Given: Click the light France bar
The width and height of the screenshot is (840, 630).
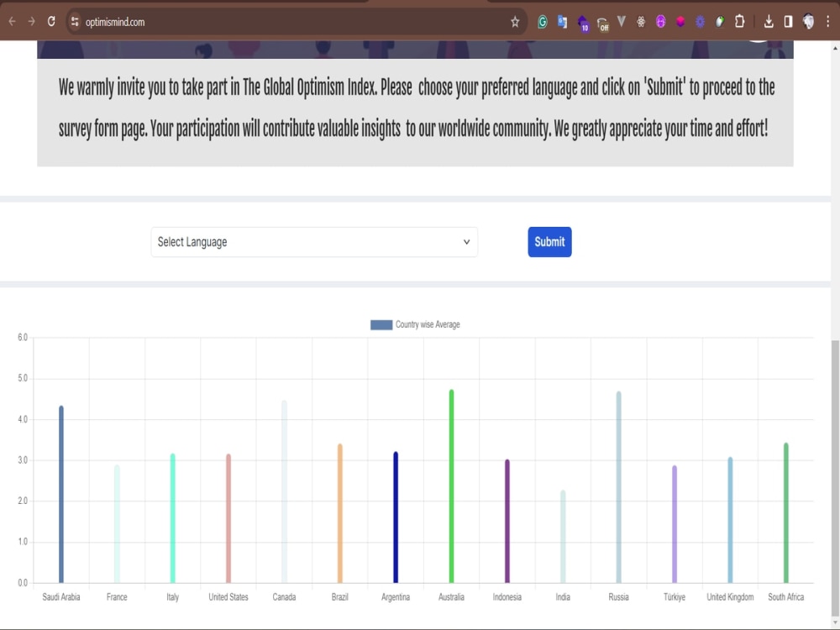Looking at the screenshot, I should 117,524.
